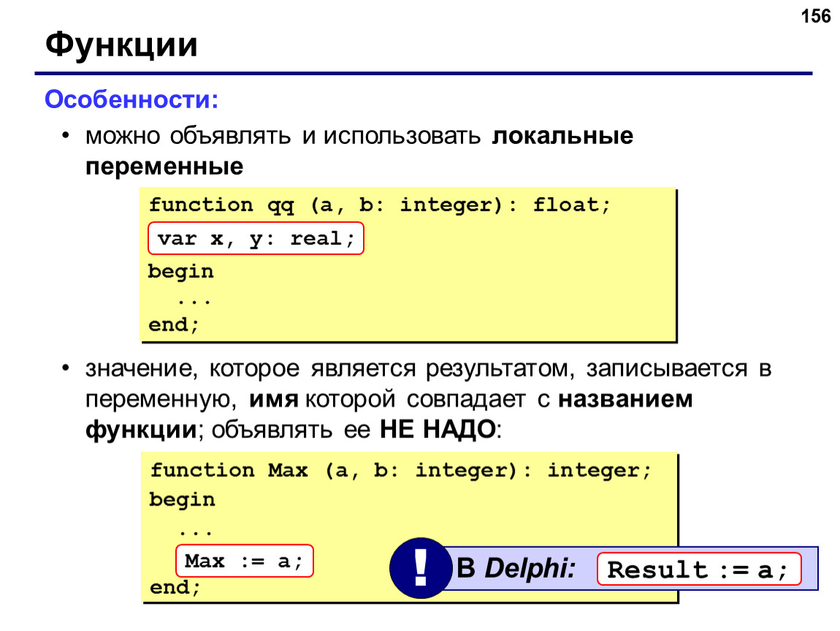This screenshot has height=631, width=840.
Task: Click the bold word 'названием'
Action: coord(626,399)
